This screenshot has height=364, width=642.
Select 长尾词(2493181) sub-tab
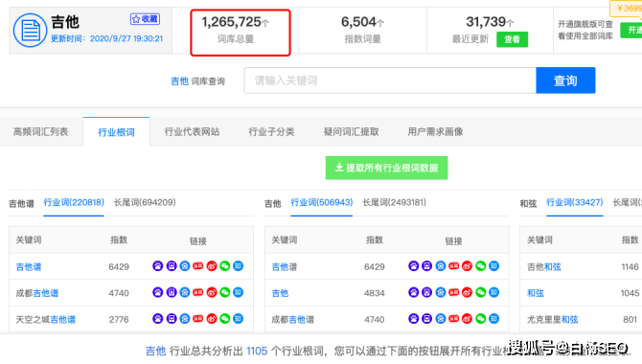(x=394, y=203)
